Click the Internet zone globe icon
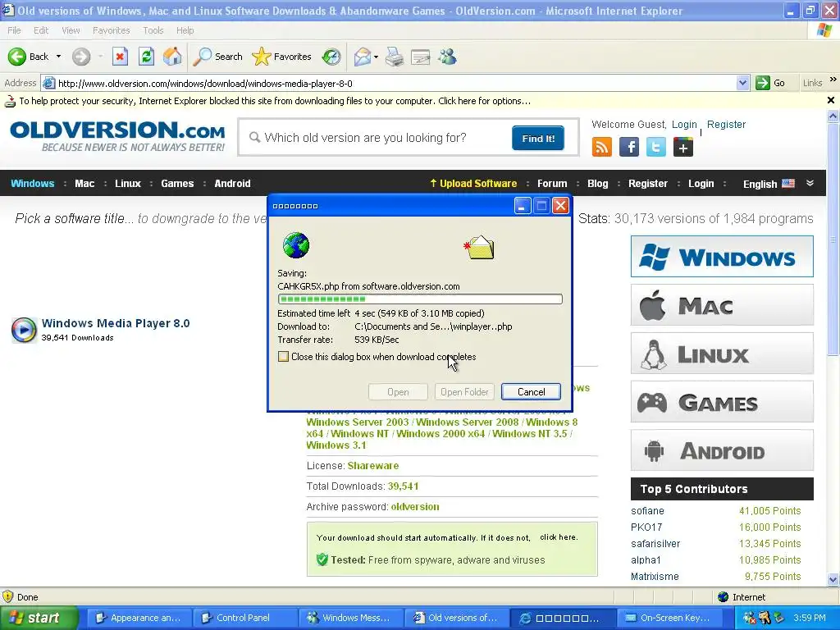This screenshot has width=840, height=630. pyautogui.click(x=724, y=597)
